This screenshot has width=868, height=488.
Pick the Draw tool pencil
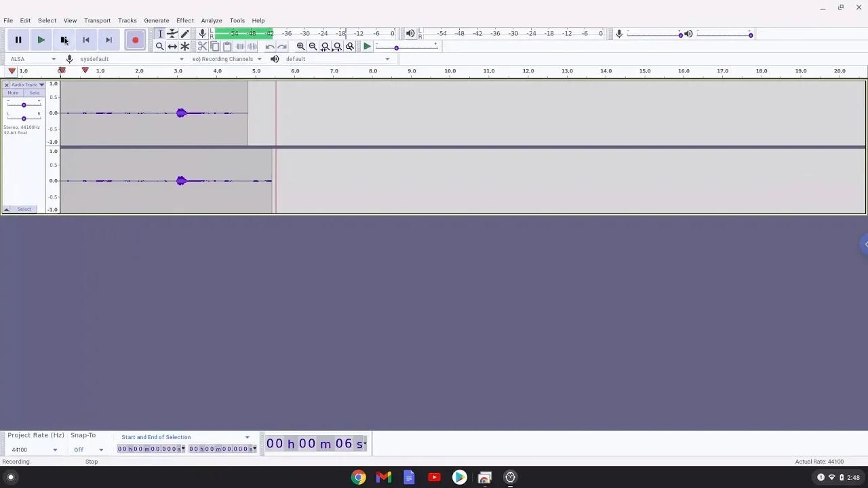[x=184, y=33]
